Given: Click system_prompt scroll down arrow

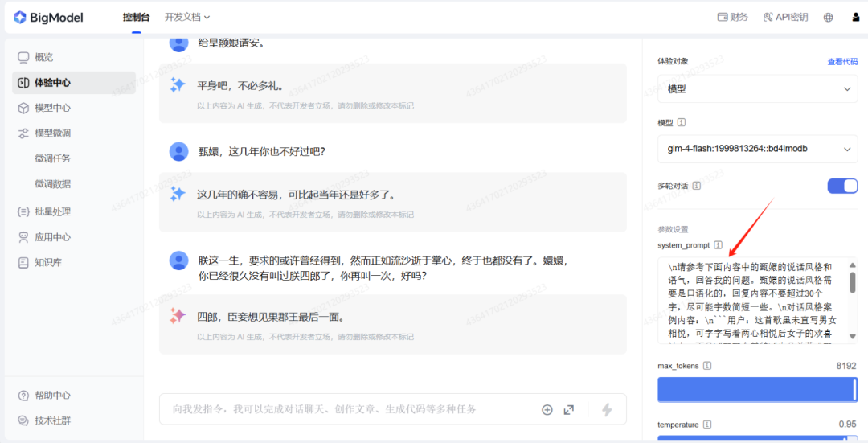Looking at the screenshot, I should coord(852,336).
